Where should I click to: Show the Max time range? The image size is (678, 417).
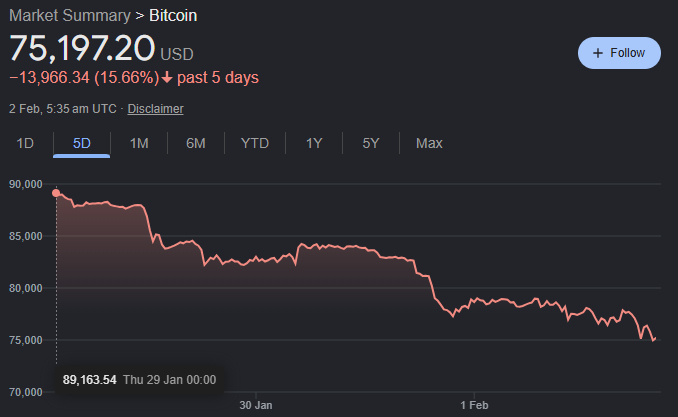[429, 143]
